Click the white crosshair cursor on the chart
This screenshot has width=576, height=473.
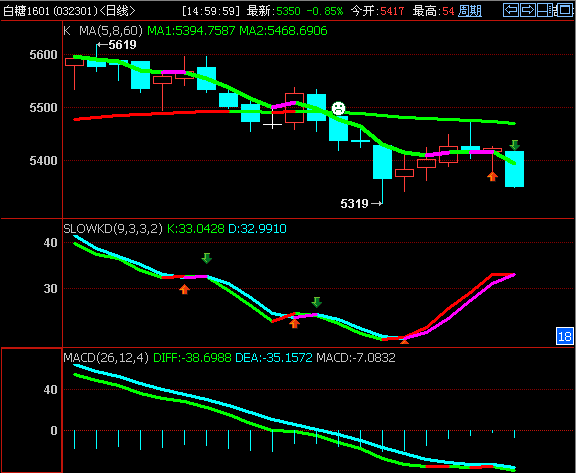click(272, 123)
